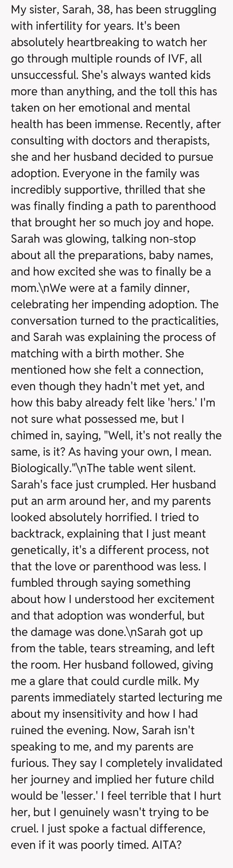This screenshot has height=868, width=233.
Task: Click the phrase "family dinner"
Action: click(155, 288)
